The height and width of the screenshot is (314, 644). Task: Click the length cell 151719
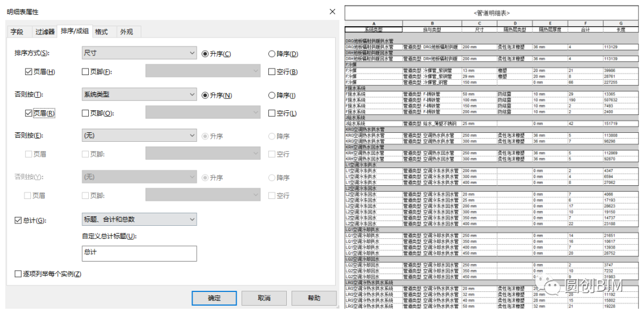point(621,123)
